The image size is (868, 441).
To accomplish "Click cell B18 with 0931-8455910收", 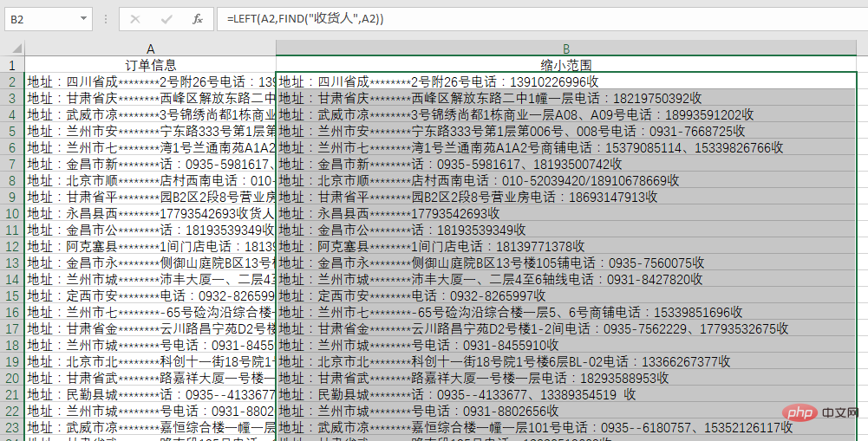I will coord(565,345).
